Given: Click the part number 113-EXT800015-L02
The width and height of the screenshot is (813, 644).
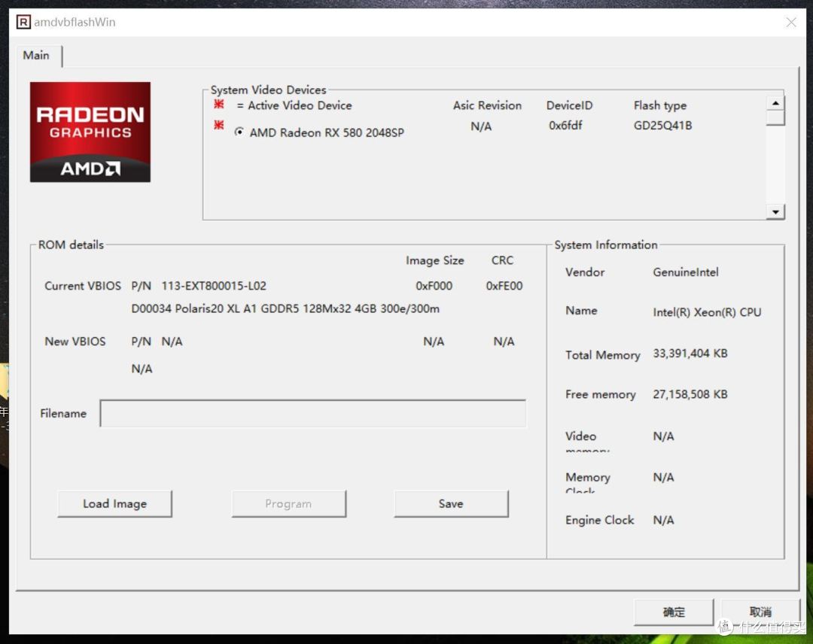Looking at the screenshot, I should click(x=214, y=286).
